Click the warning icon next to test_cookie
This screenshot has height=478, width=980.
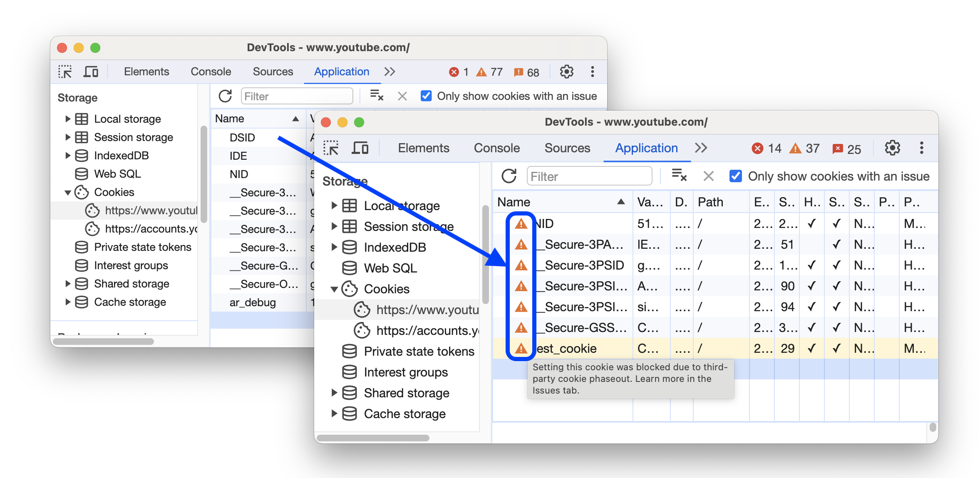point(521,347)
